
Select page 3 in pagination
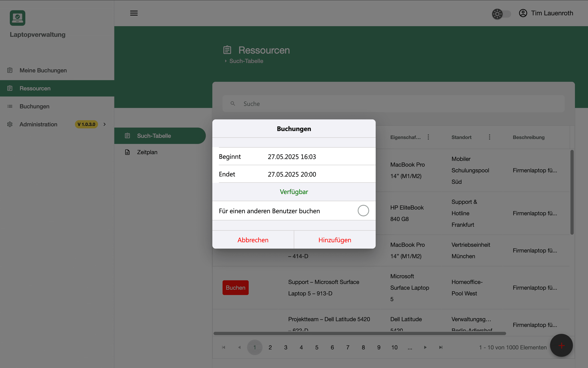[286, 347]
